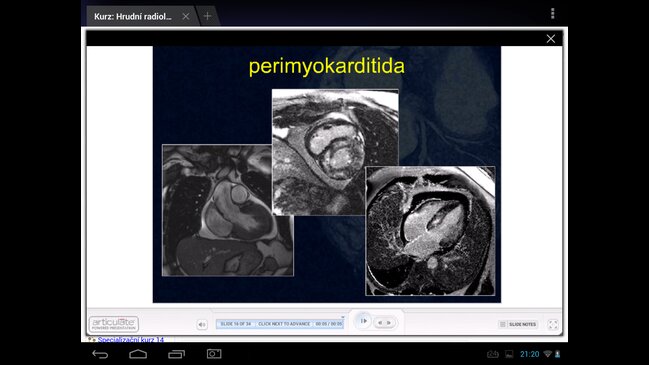The height and width of the screenshot is (365, 649).
Task: Open the 21:20 clock status area
Action: pos(529,354)
